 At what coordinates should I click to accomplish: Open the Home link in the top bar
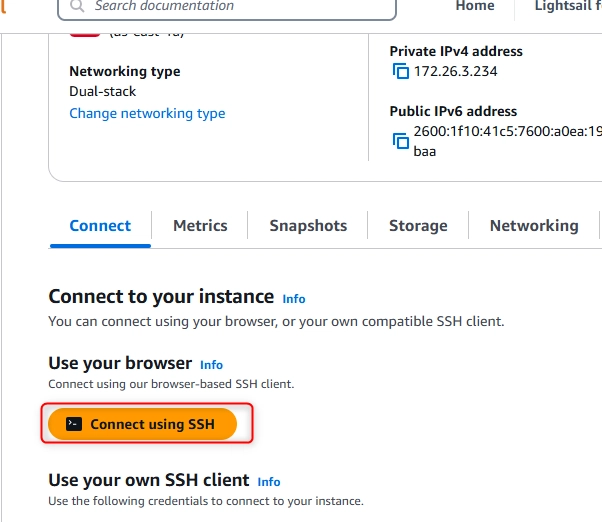(475, 6)
